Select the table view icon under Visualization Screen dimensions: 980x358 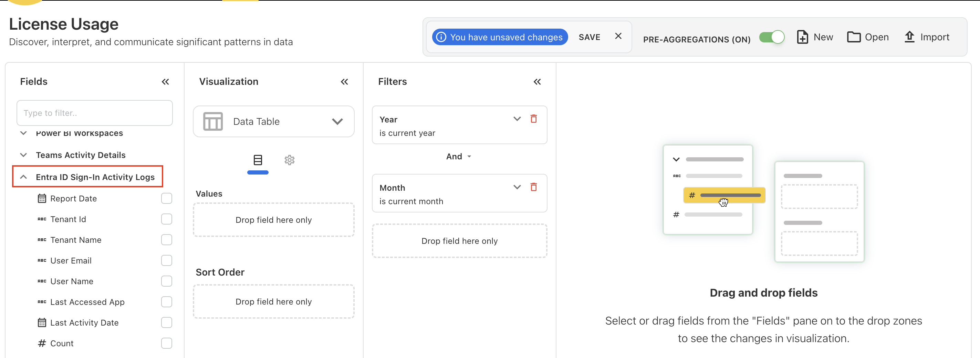[x=258, y=160]
